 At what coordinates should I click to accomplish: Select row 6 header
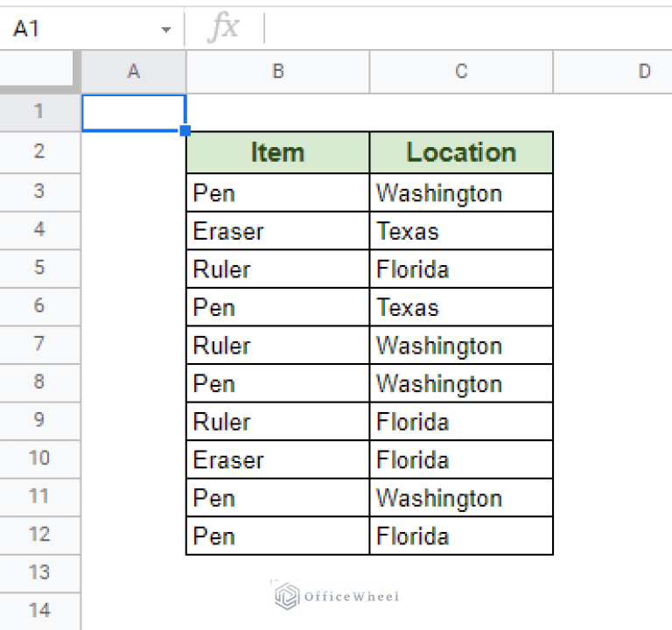pyautogui.click(x=39, y=306)
